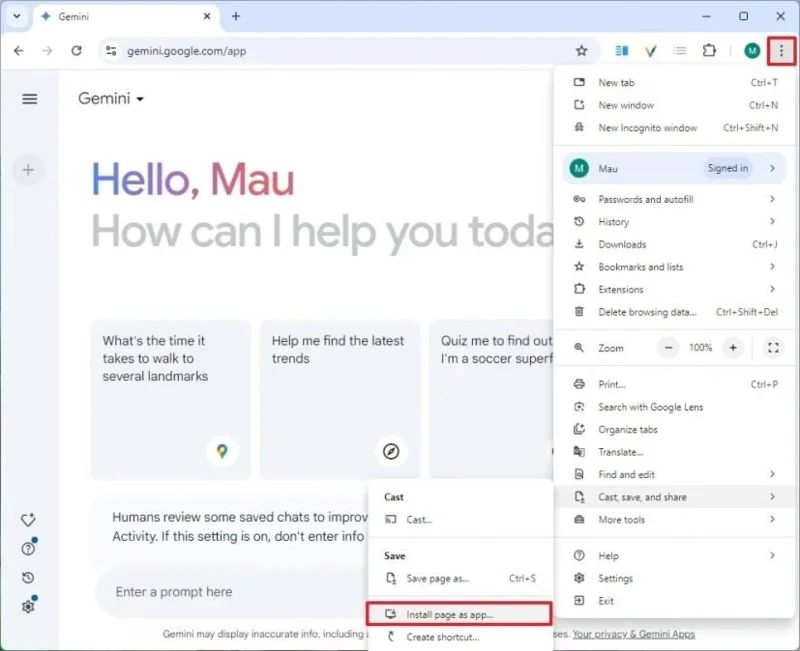Choose Delete browsing data option
The width and height of the screenshot is (800, 651).
click(674, 312)
